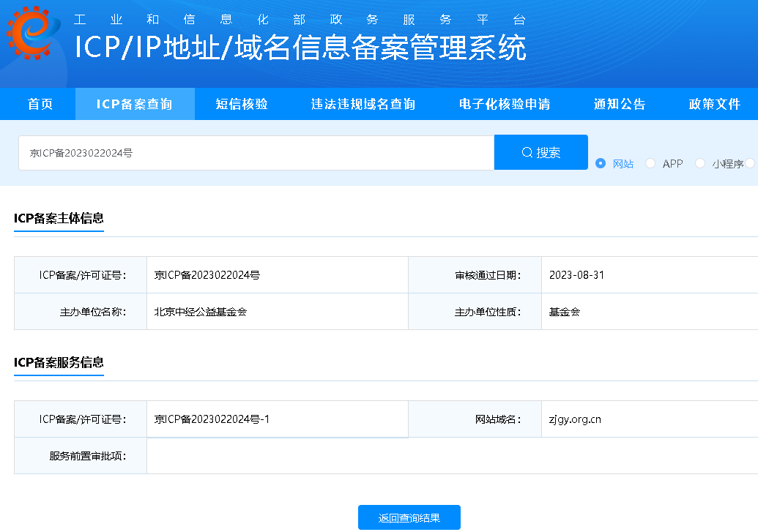Screen dimensions: 758x532
Task: Click service license number 京ICP备2023022024号-1
Action: click(x=212, y=419)
